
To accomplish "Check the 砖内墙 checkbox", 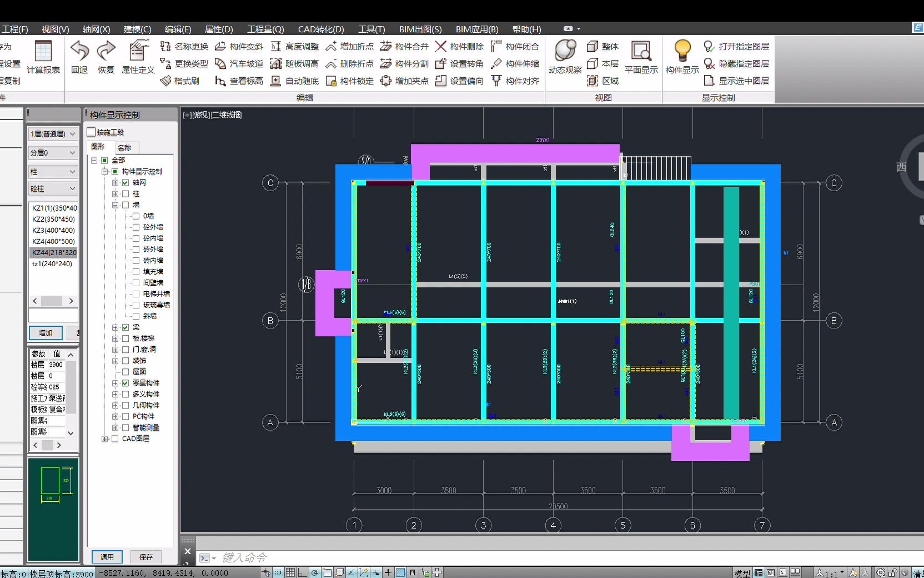I will [x=136, y=260].
